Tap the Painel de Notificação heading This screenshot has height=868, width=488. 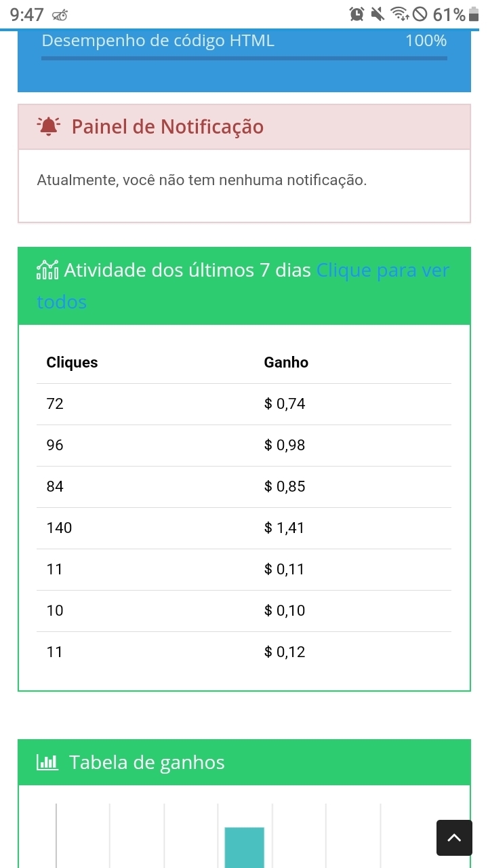[x=167, y=127]
